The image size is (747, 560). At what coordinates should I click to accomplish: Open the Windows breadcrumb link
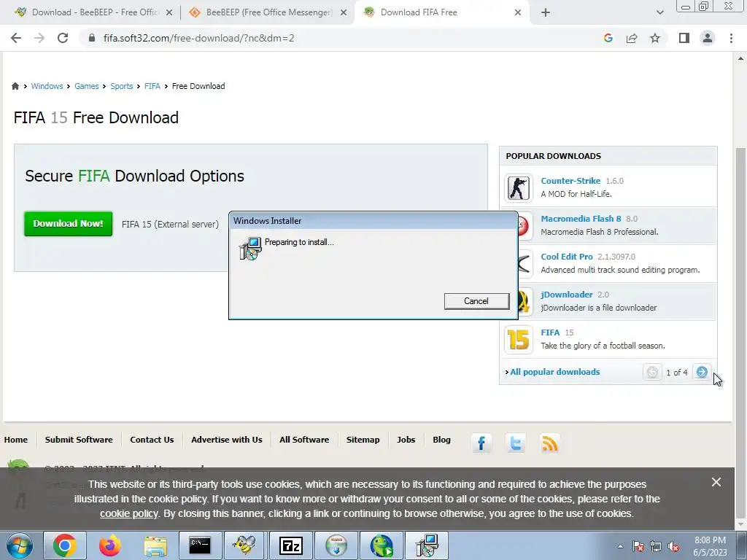(x=47, y=86)
